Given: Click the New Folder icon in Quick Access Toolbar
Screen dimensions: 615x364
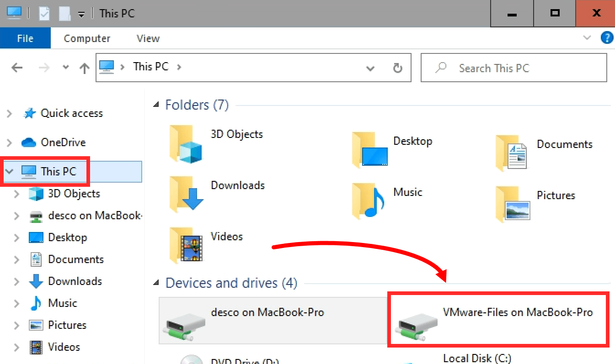Looking at the screenshot, I should (x=64, y=13).
